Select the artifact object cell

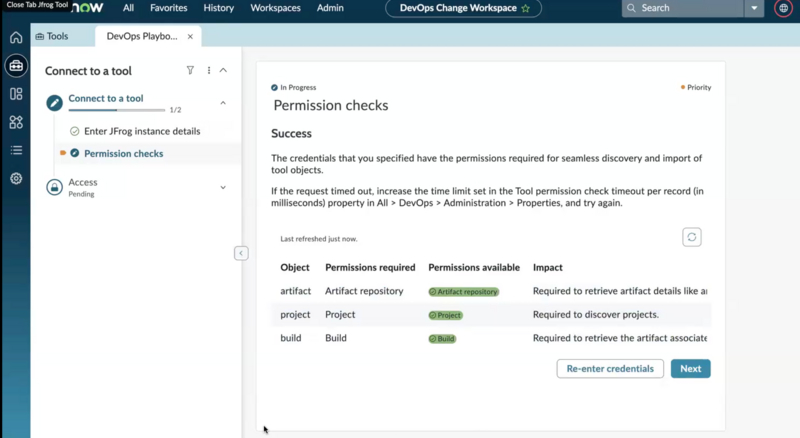coord(295,291)
